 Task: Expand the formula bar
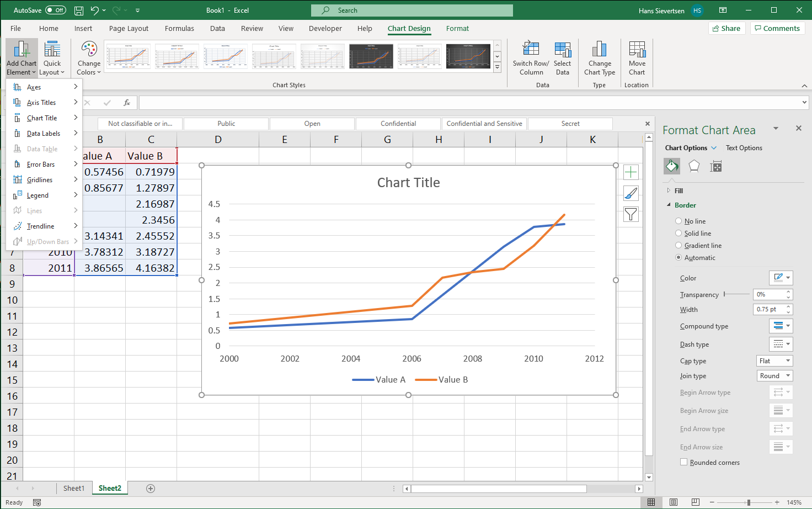pyautogui.click(x=804, y=102)
